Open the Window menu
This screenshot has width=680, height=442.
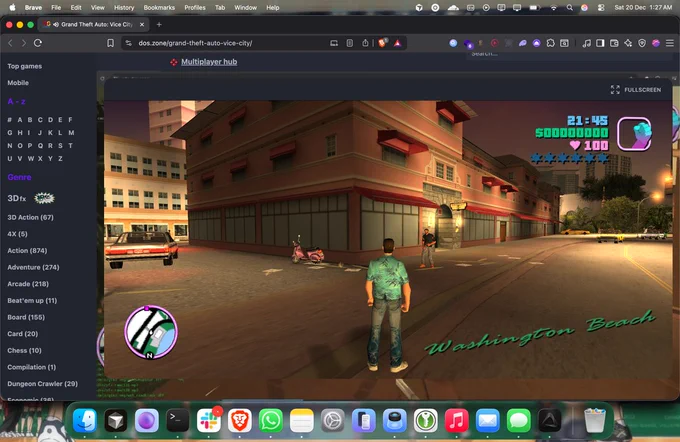click(245, 7)
